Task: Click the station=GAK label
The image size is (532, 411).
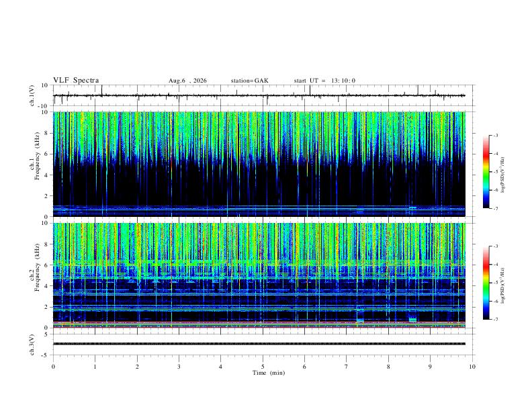Action: 249,81
